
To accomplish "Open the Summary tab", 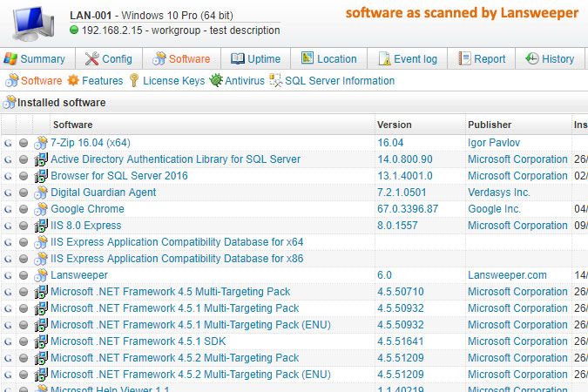I will pos(35,59).
